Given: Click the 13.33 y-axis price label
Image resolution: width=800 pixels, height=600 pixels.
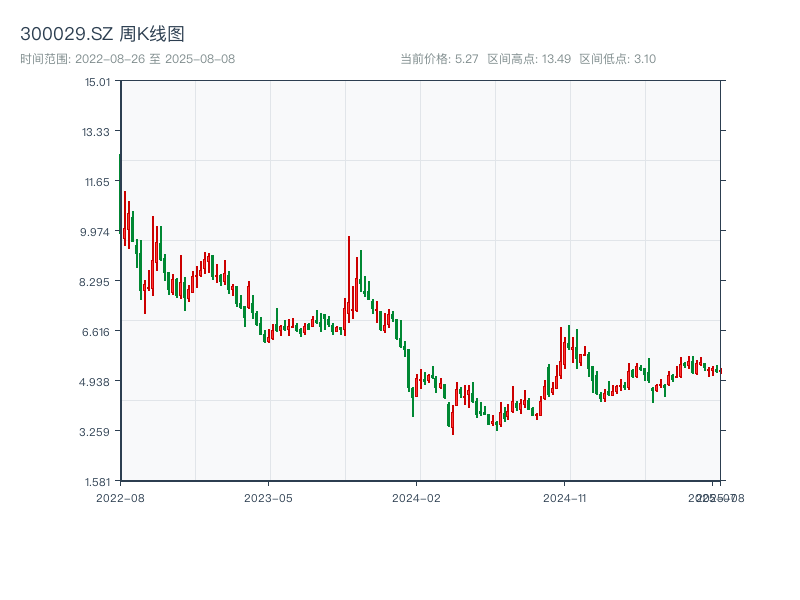Looking at the screenshot, I should 98,132.
